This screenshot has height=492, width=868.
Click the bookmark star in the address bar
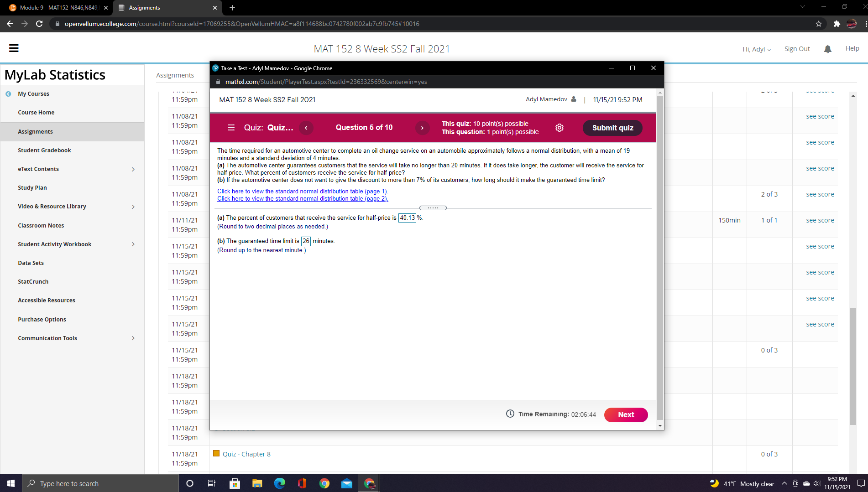(x=819, y=24)
